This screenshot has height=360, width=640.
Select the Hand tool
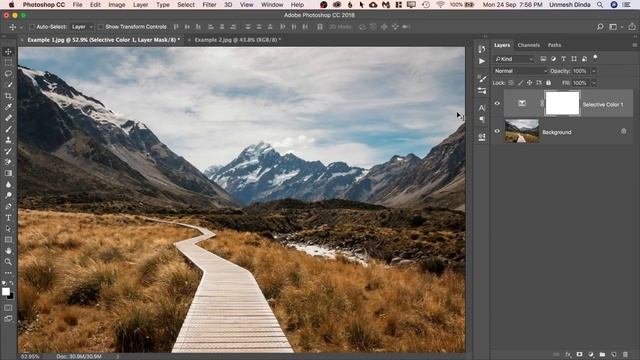pos(8,251)
